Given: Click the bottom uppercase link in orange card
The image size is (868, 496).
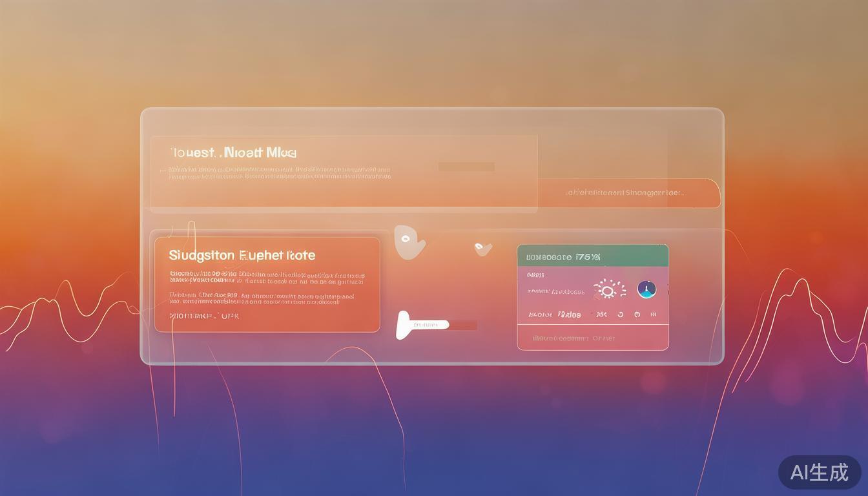Looking at the screenshot, I should pos(204,316).
